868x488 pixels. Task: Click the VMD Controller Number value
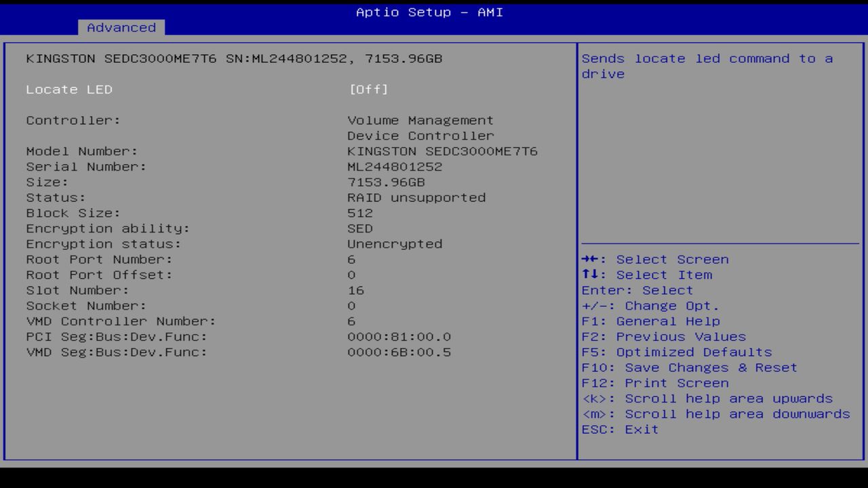click(351, 321)
